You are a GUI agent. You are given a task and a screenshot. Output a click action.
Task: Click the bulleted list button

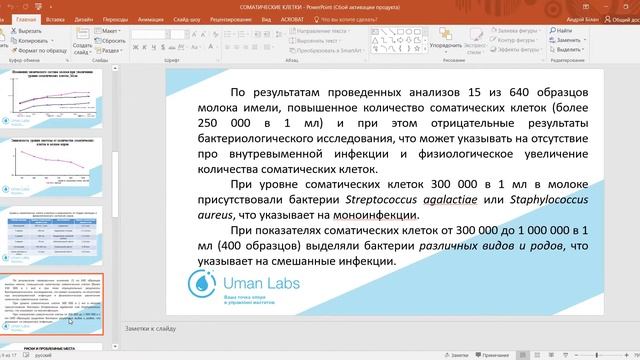click(229, 34)
